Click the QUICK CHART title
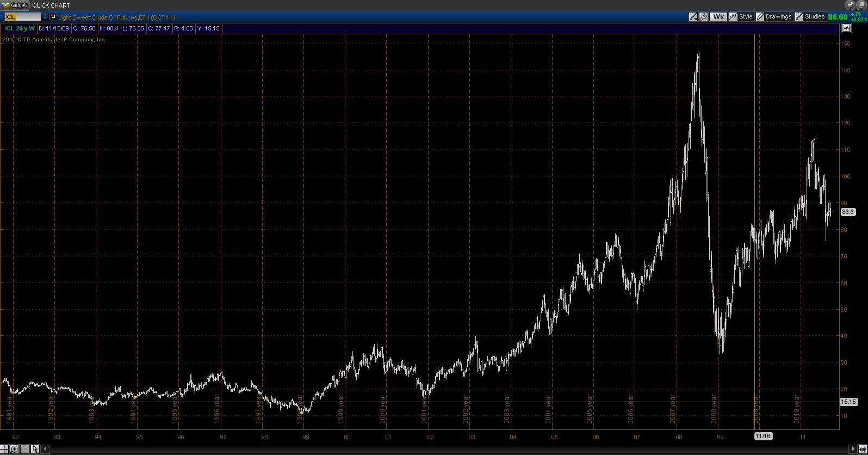Viewport: 868px width, 455px height. pyautogui.click(x=51, y=5)
